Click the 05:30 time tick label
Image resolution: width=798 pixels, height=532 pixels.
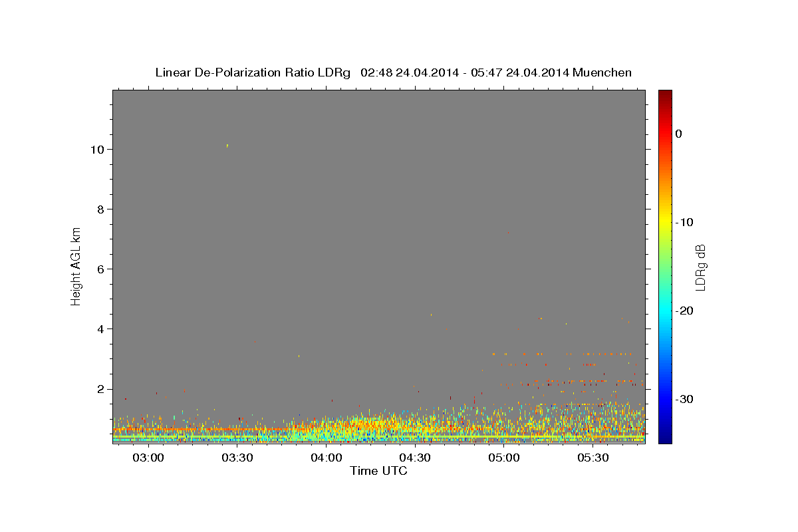pyautogui.click(x=593, y=458)
